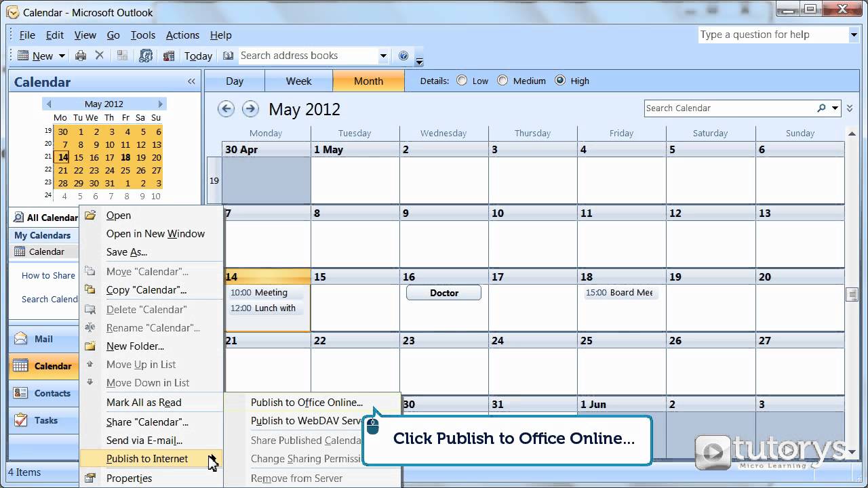Click the book icon beside address search
The width and height of the screenshot is (868, 488).
[228, 56]
